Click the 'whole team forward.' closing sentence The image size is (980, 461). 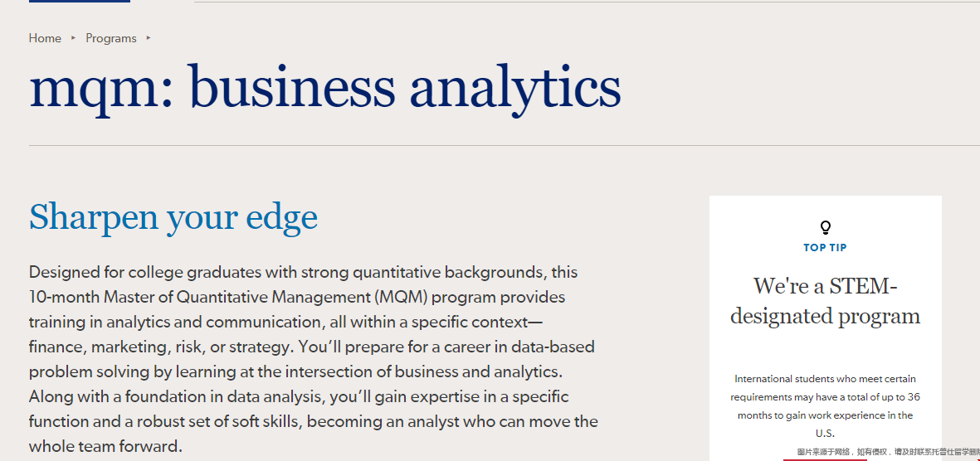pos(105,447)
